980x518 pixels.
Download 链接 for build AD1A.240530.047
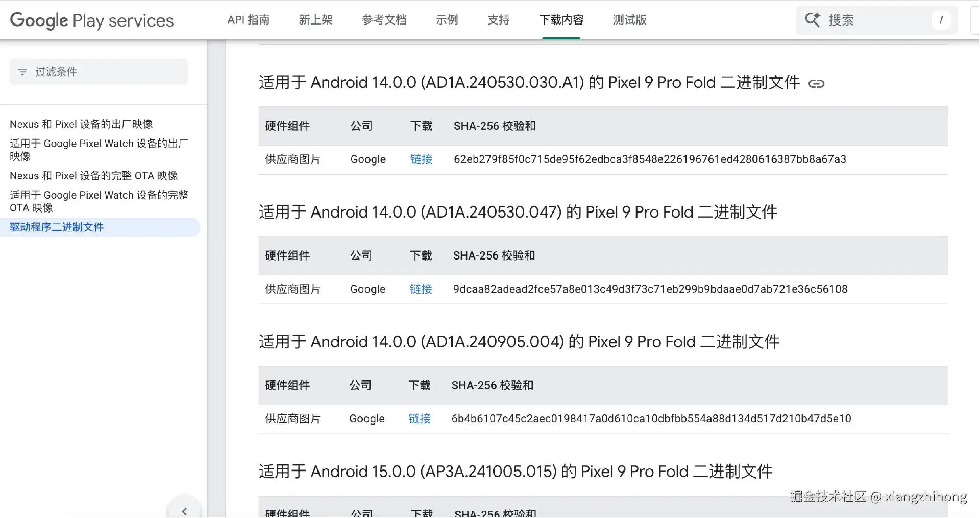click(421, 289)
